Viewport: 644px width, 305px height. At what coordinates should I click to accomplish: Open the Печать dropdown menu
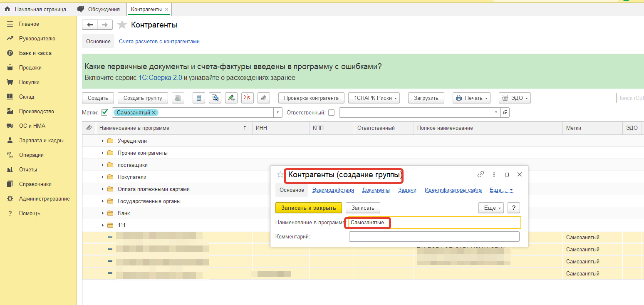tap(471, 98)
